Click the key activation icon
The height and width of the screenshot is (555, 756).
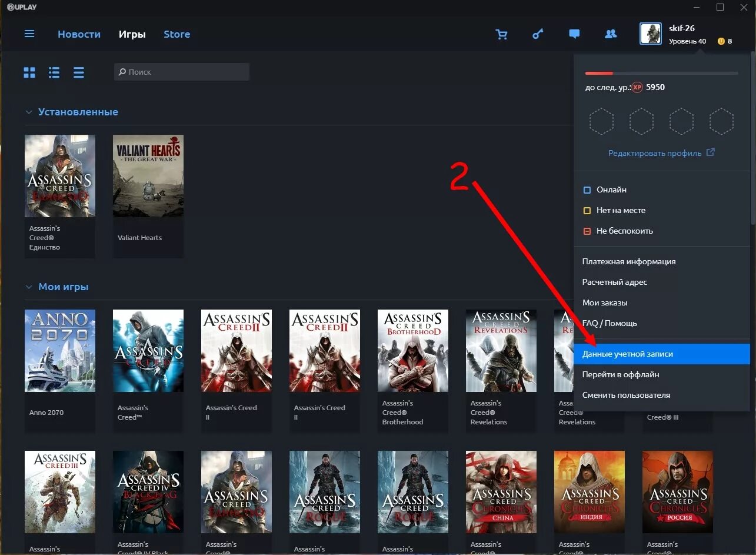point(538,34)
